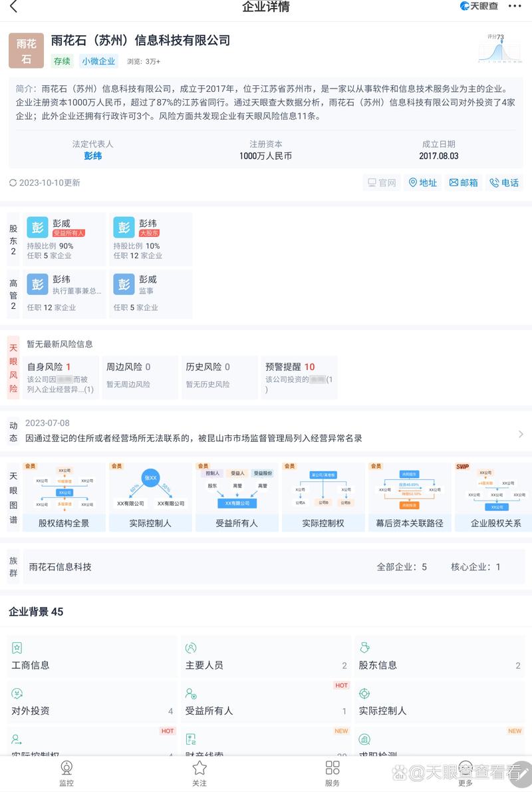Open shareholder 彭威 with 90% stake
Screen dimensions: 532x792
coord(65,239)
